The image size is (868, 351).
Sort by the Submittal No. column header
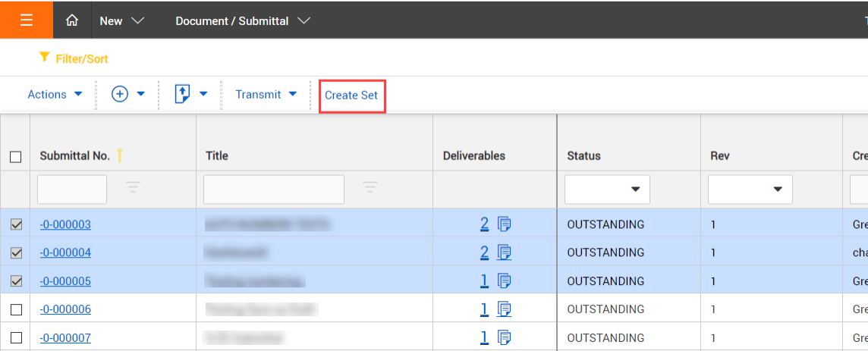[75, 155]
